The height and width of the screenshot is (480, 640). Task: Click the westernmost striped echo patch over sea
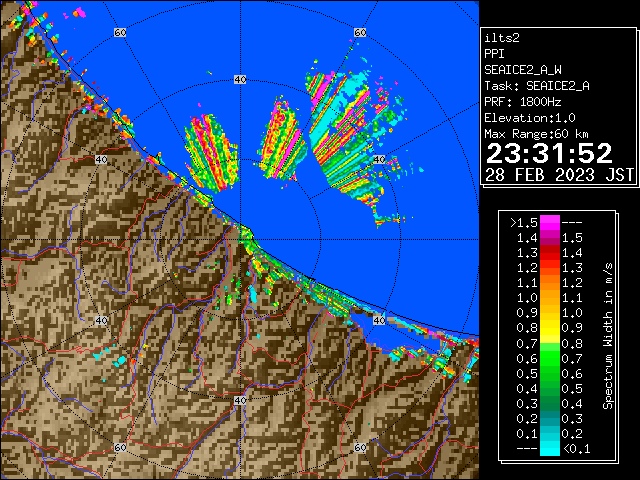pyautogui.click(x=211, y=153)
